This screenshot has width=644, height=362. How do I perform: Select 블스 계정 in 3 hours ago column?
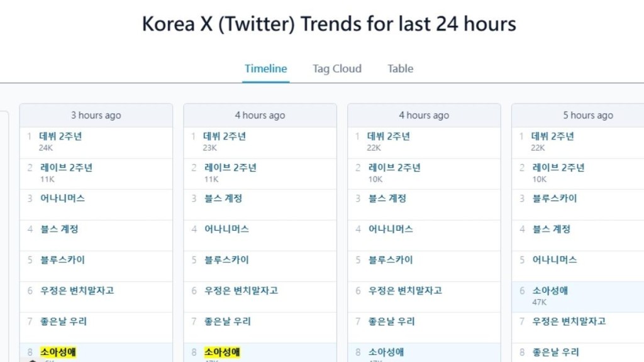[x=59, y=229]
